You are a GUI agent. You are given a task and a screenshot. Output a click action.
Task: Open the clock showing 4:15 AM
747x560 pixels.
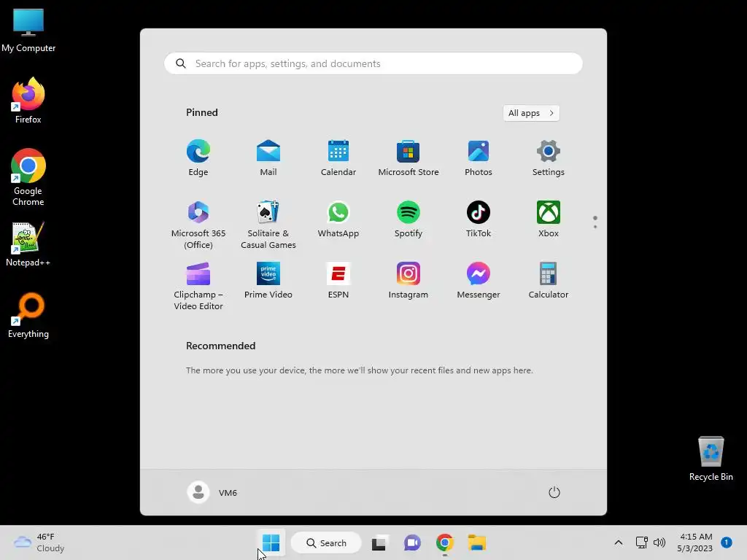[x=696, y=542]
